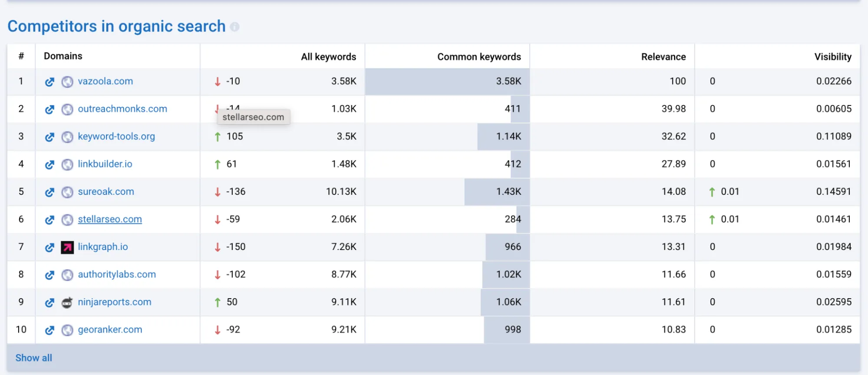
Task: Select authoritylabs.com all keywords value 8.77K
Action: point(344,274)
